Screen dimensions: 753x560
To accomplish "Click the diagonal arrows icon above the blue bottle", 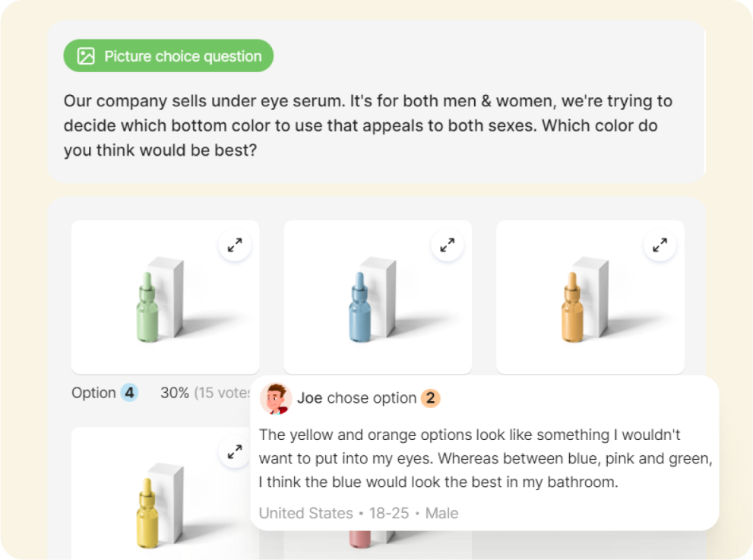I will point(448,245).
